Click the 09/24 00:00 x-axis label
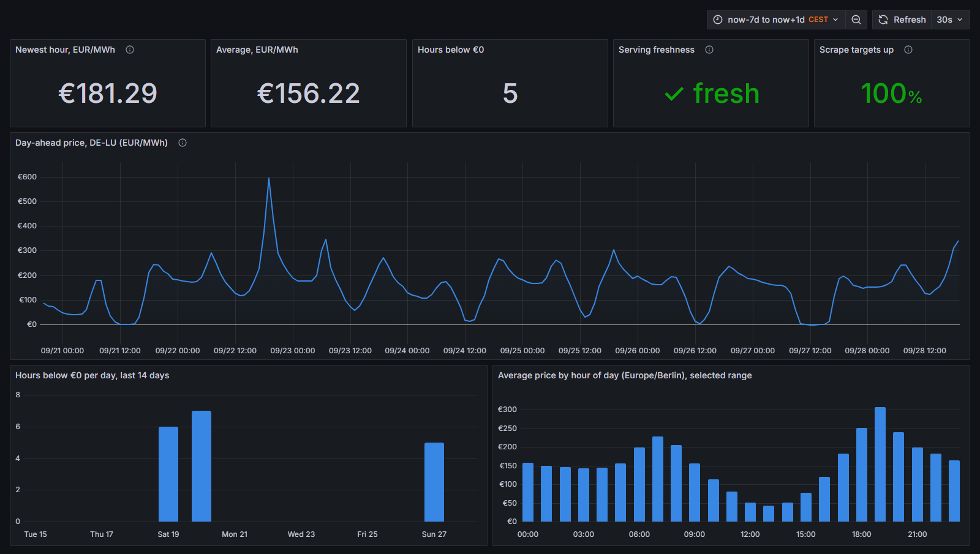This screenshot has height=554, width=980. click(407, 351)
